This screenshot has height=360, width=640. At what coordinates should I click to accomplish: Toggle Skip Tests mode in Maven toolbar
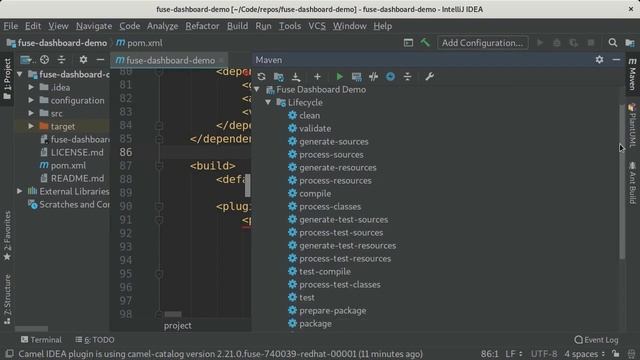coord(391,77)
